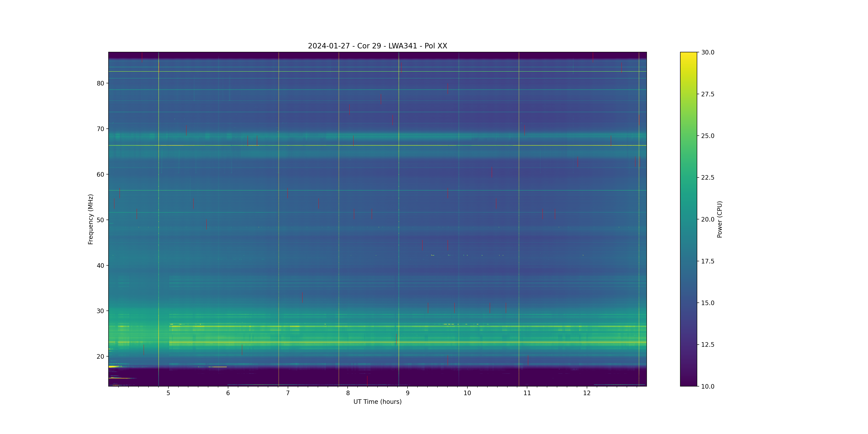The image size is (868, 434).
Task: Click the 'Power (CPU)' colorbar label
Action: point(719,219)
